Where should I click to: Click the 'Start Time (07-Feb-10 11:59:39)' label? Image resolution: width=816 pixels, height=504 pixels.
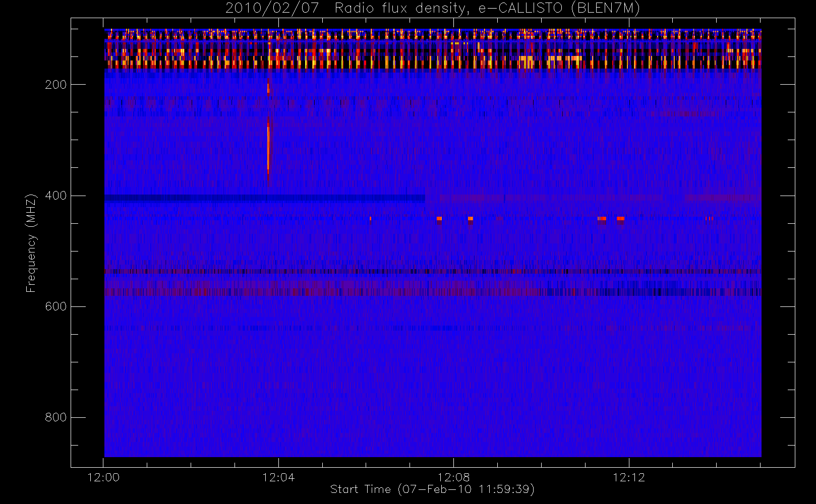(x=432, y=489)
